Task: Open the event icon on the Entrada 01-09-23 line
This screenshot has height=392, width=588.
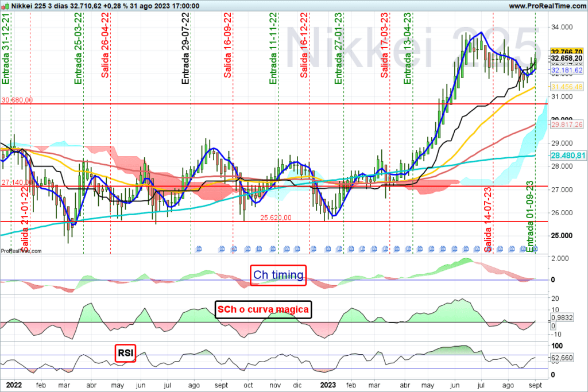Action: click(x=535, y=249)
